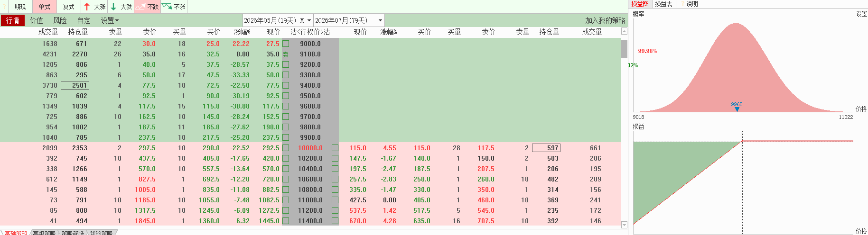Image resolution: width=868 pixels, height=235 pixels.
Task: Click 加入我的策略 button
Action: 605,20
